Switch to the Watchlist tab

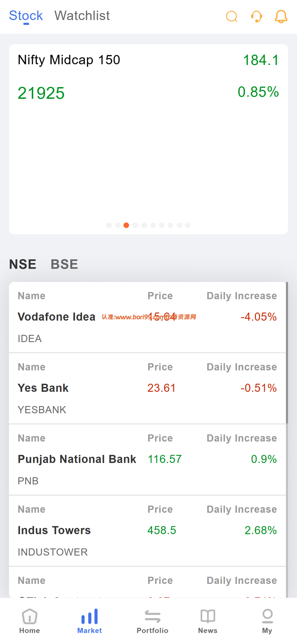click(x=82, y=16)
